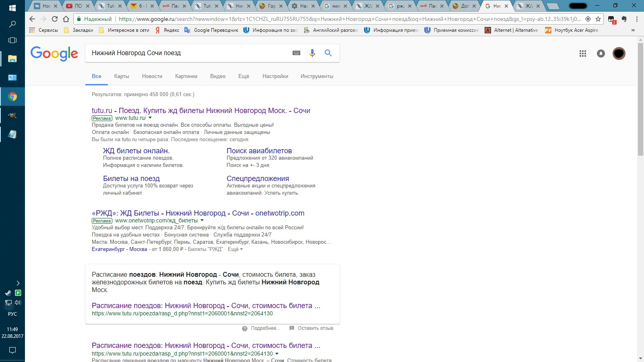Open the Google apps grid
Image resolution: width=644 pixels, height=362 pixels.
click(x=583, y=53)
